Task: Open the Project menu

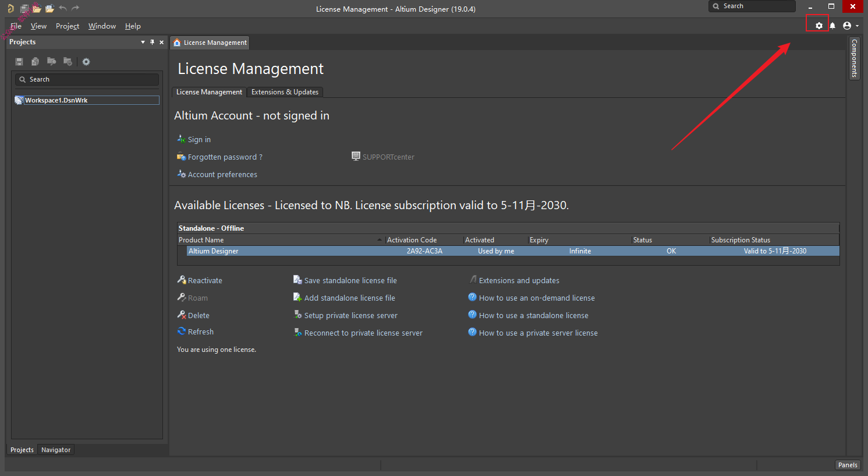Action: [68, 26]
